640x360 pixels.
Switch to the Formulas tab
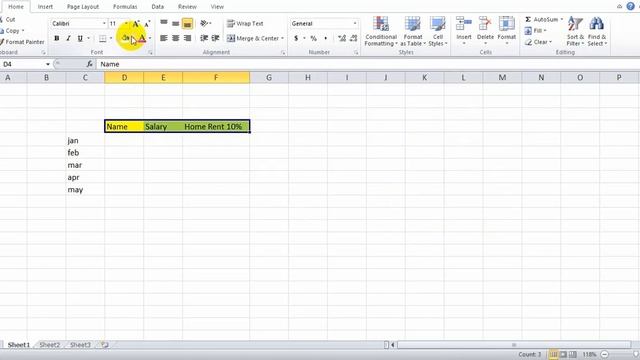click(125, 7)
